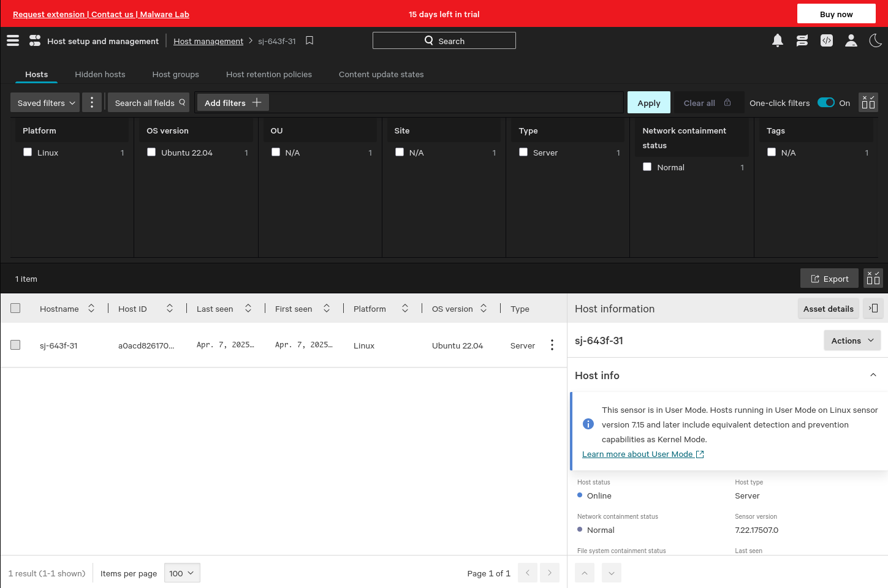Click the notifications bell icon
Screen dimensions: 888x588
point(777,40)
